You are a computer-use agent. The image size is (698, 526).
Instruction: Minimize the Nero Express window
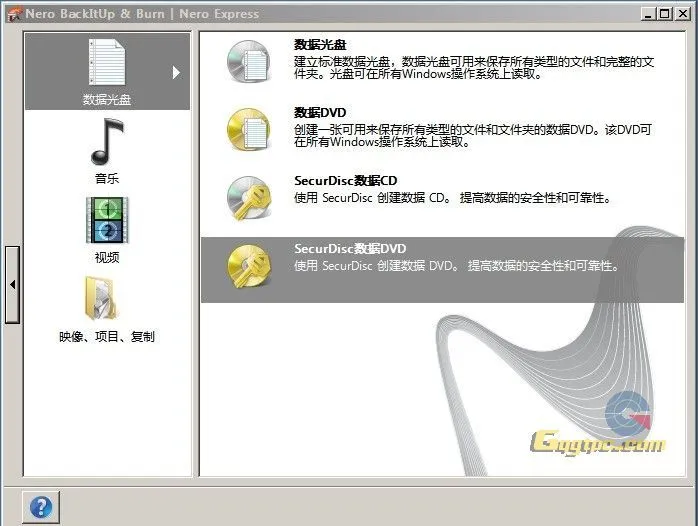648,14
